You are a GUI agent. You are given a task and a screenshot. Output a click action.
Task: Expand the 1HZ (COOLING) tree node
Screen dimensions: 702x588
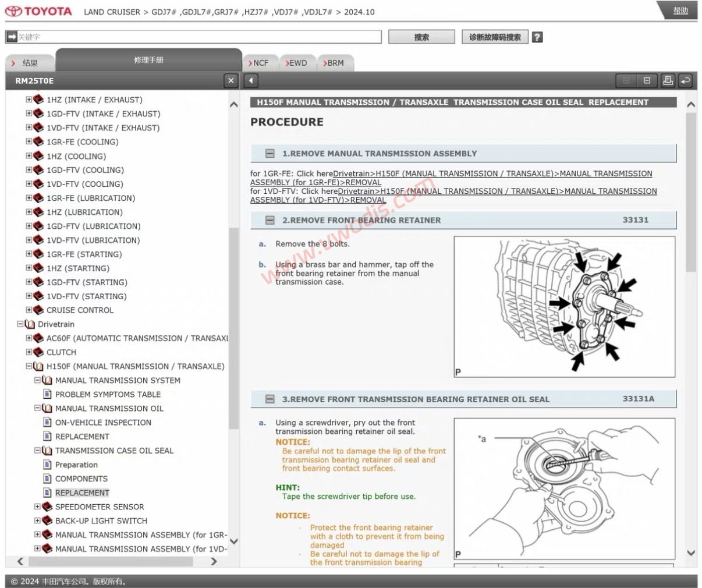(29, 156)
